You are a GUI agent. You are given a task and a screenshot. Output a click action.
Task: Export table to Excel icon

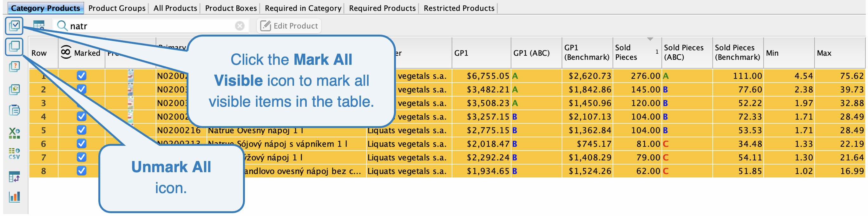tap(14, 133)
